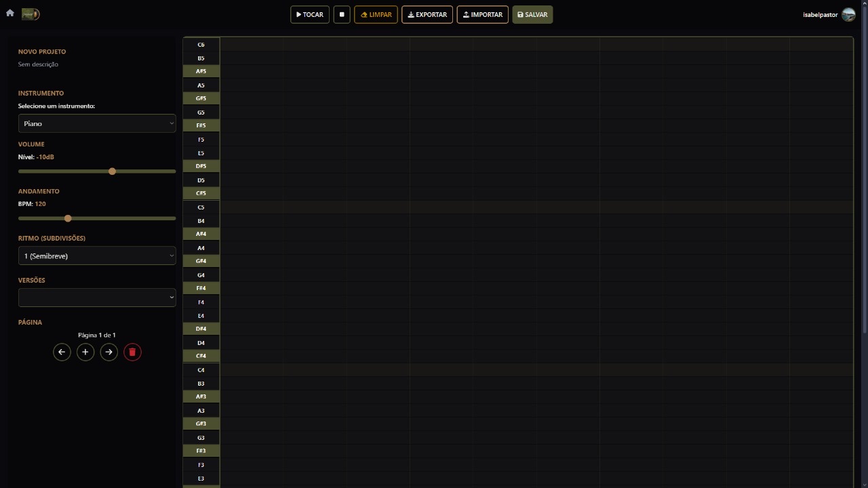Click the red trash icon to delete the page

coord(132,352)
